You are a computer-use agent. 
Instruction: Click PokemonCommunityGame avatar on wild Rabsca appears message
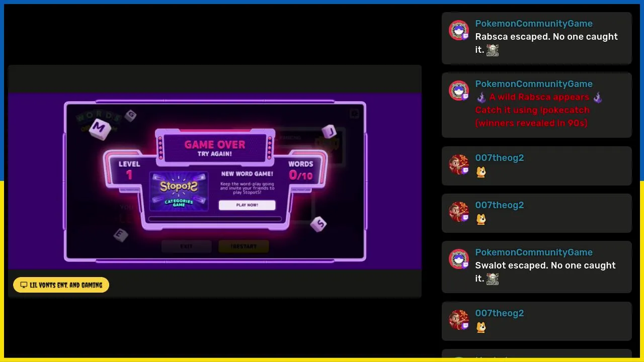459,91
